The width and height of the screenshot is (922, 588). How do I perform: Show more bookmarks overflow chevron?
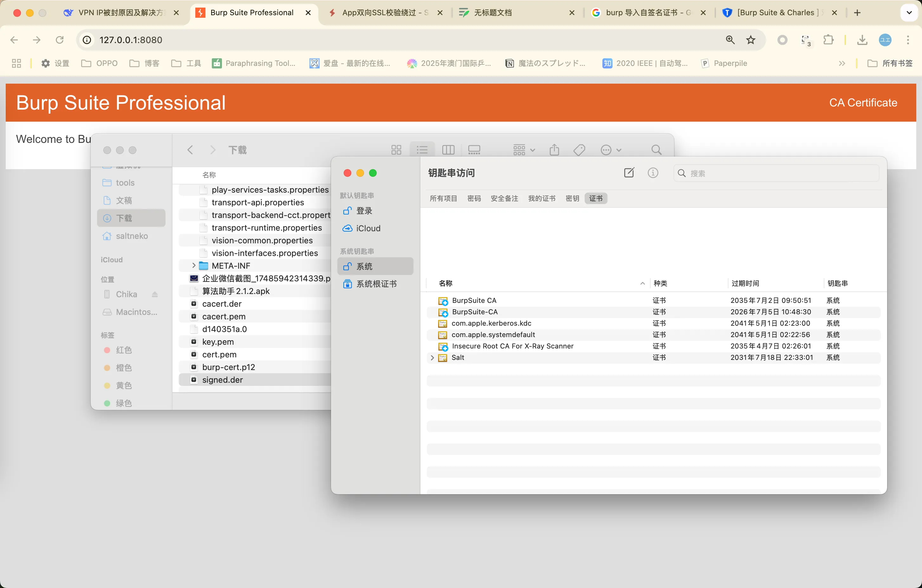coord(842,63)
